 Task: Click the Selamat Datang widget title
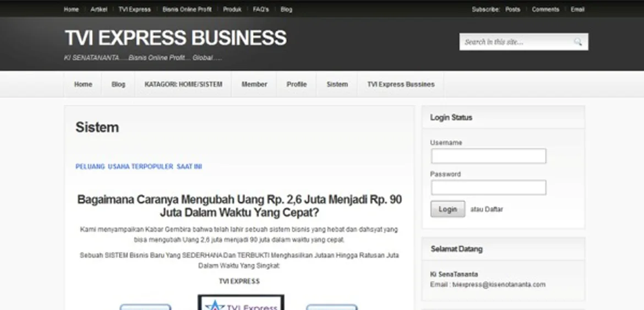pyautogui.click(x=457, y=249)
